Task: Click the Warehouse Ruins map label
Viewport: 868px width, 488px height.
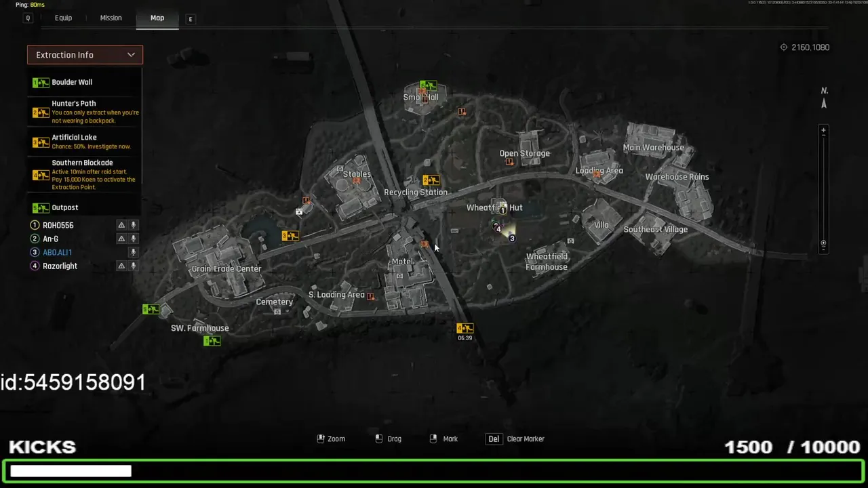Action: click(x=677, y=177)
